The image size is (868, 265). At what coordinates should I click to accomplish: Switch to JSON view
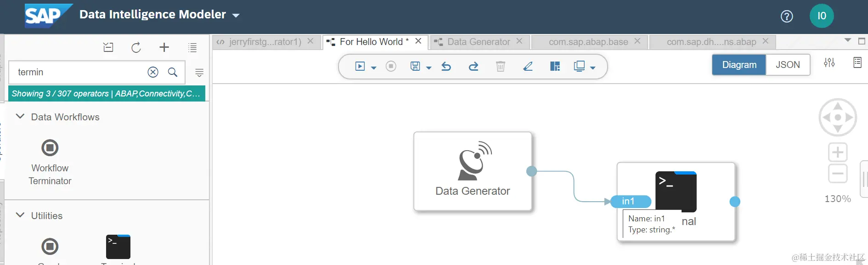[x=788, y=65]
